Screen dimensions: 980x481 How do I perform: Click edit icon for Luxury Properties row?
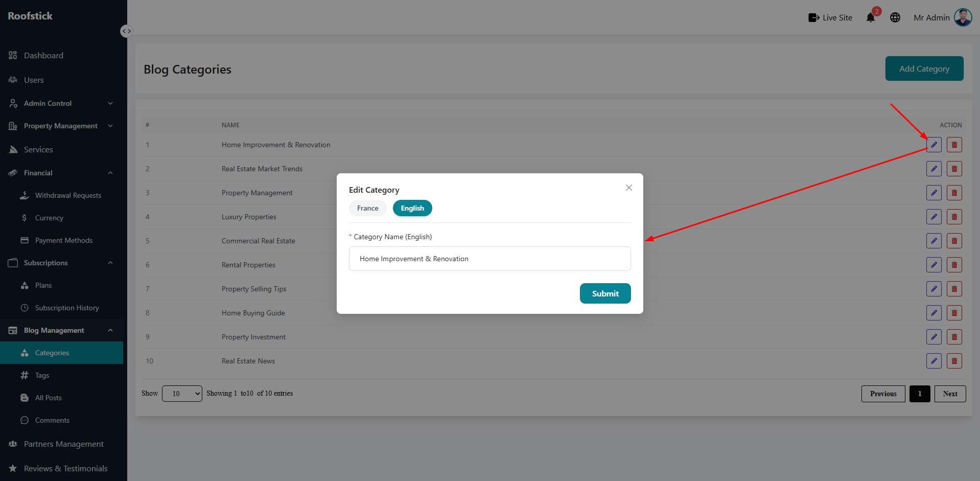tap(934, 217)
